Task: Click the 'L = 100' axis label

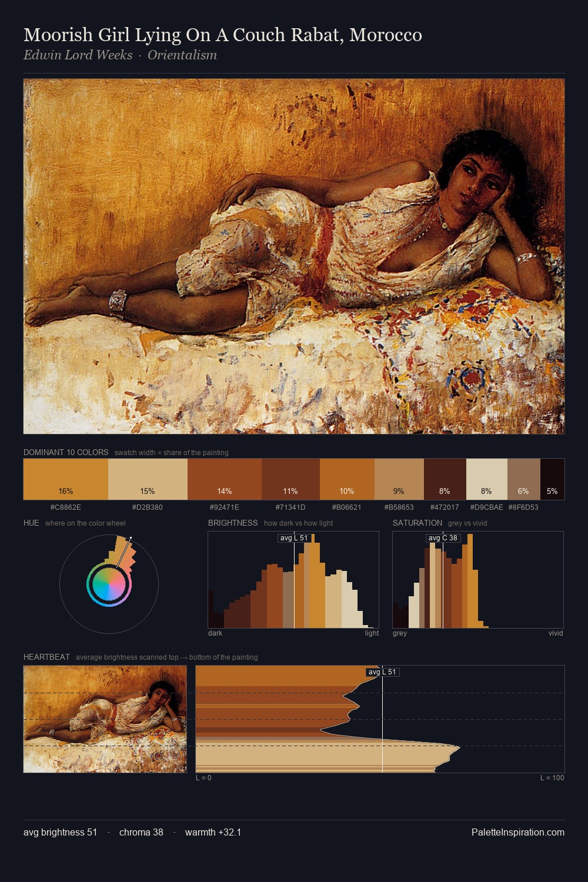Action: [x=552, y=778]
